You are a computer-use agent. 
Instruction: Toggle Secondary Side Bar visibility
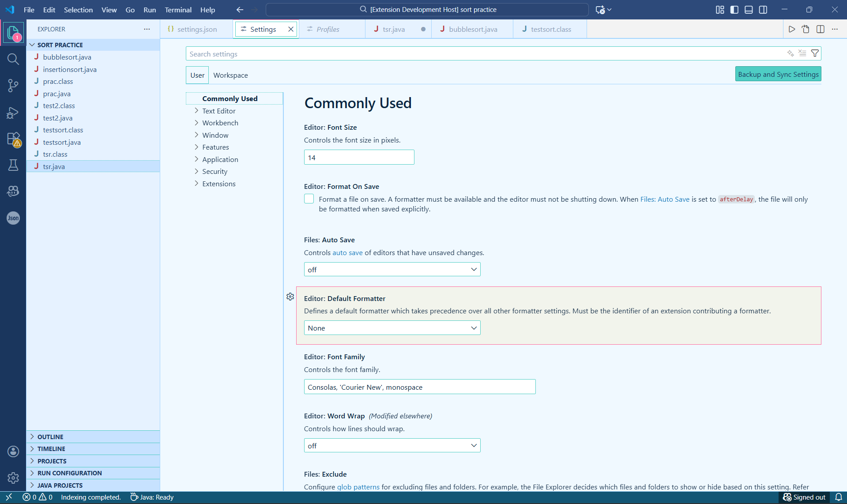[x=763, y=10]
